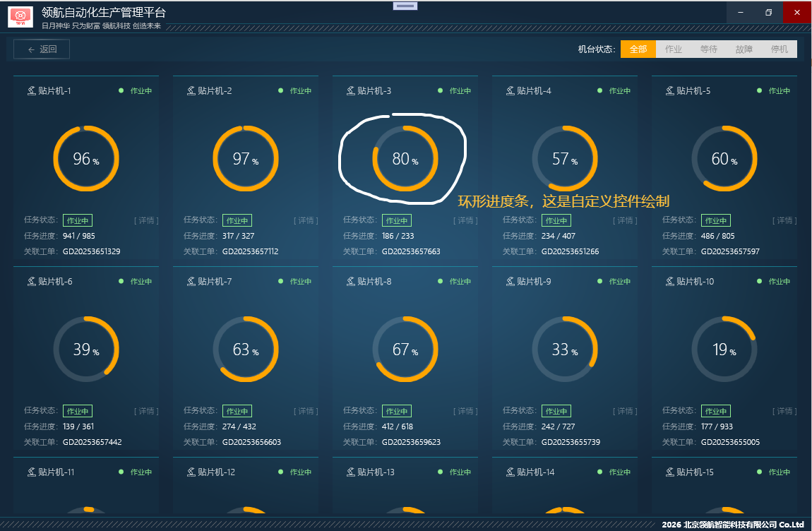Image resolution: width=812 pixels, height=531 pixels.
Task: Click 作业中 task status badge on 贴片机-1
Action: pyautogui.click(x=78, y=221)
